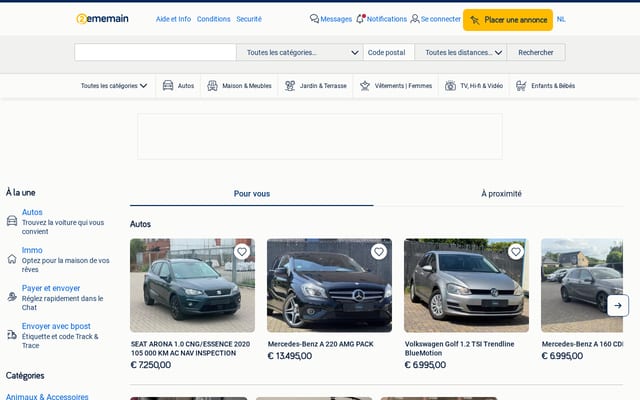Click the Mercedes-Benz A 220 AMG PACK title

[x=321, y=344]
